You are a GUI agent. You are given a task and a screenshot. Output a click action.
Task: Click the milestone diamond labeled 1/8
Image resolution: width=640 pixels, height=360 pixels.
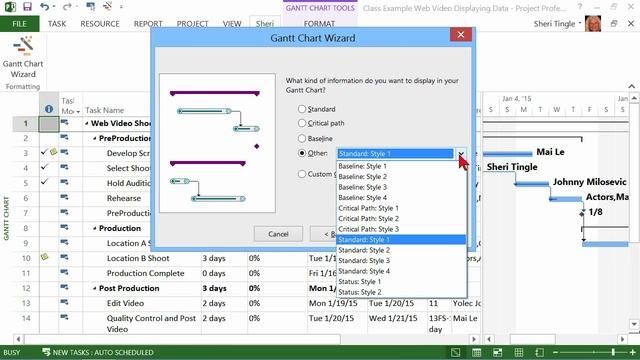click(x=582, y=213)
